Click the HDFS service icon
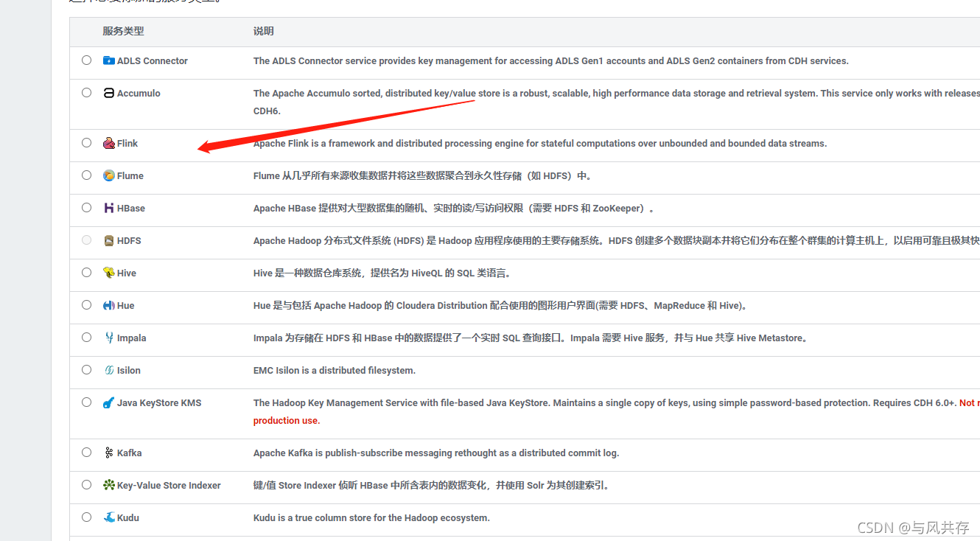The image size is (980, 541). tap(109, 240)
